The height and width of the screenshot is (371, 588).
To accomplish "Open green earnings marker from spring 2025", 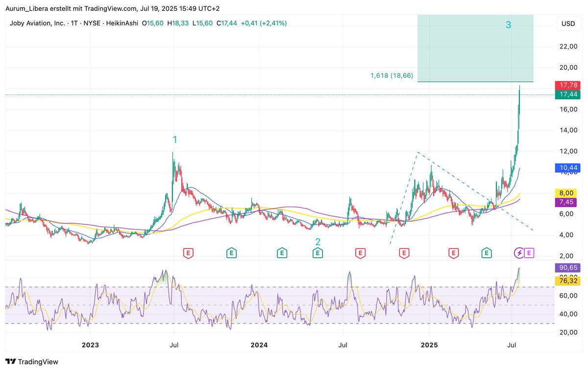I will pos(486,253).
